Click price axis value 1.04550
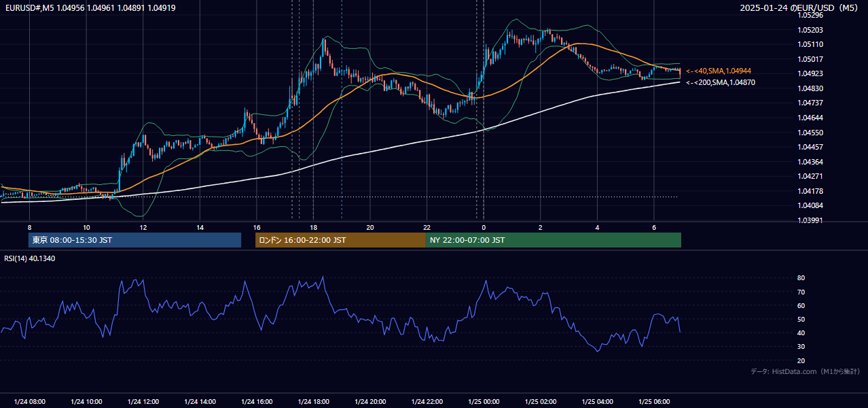The width and height of the screenshot is (868, 408). 811,133
